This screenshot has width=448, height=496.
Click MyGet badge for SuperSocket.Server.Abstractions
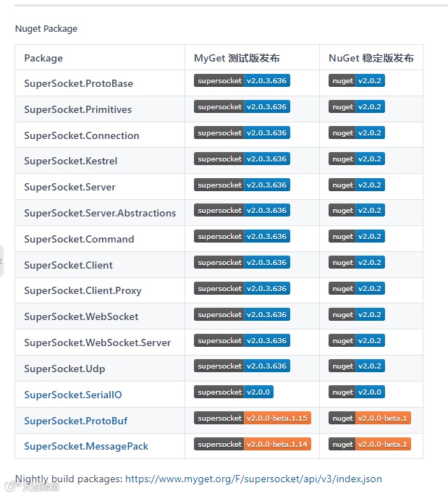pyautogui.click(x=242, y=211)
